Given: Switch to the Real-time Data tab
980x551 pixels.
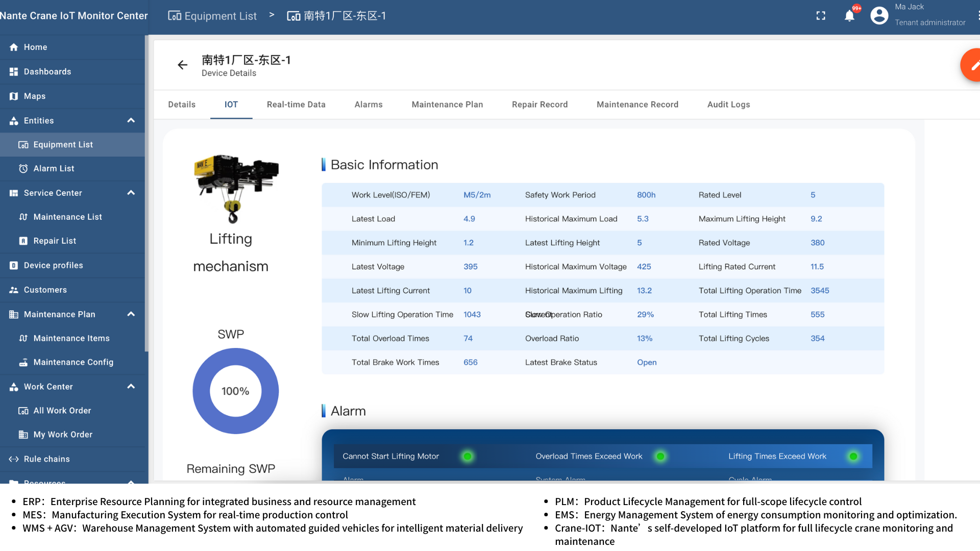Looking at the screenshot, I should click(296, 105).
